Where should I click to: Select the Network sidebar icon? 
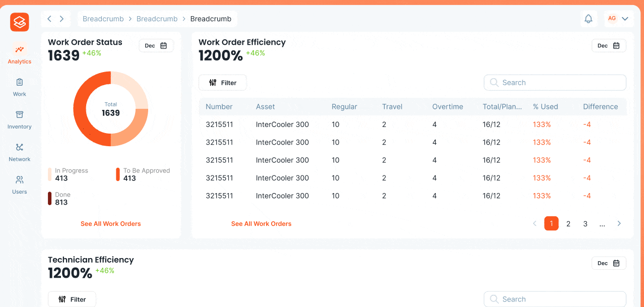point(19,152)
